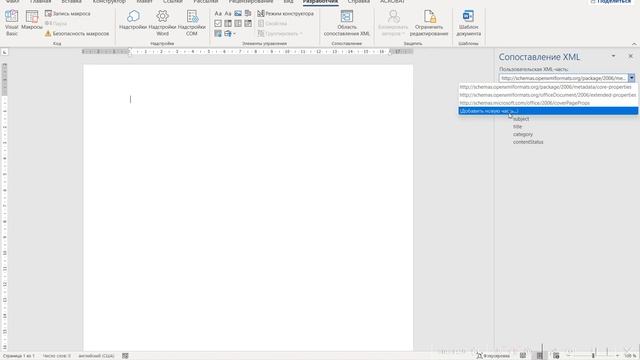Screen dimensions: 640x360
Task: Insert Building Block Gallery content control
Action: pyautogui.click(x=248, y=13)
